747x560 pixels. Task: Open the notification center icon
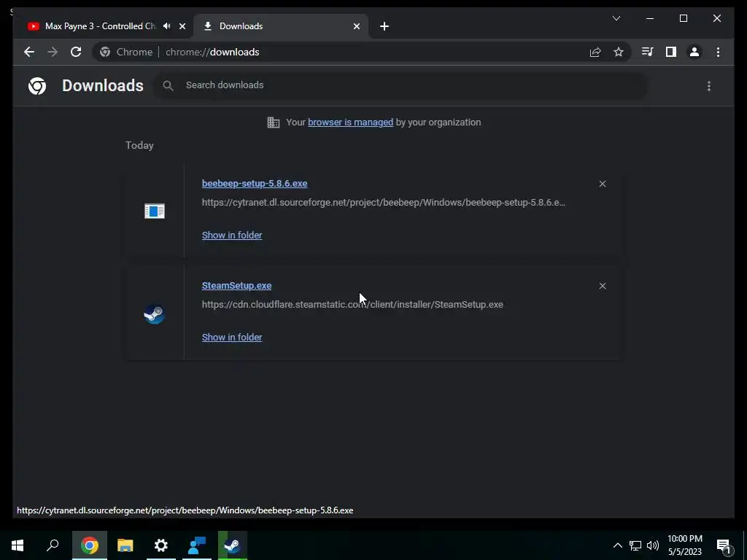[x=724, y=545]
